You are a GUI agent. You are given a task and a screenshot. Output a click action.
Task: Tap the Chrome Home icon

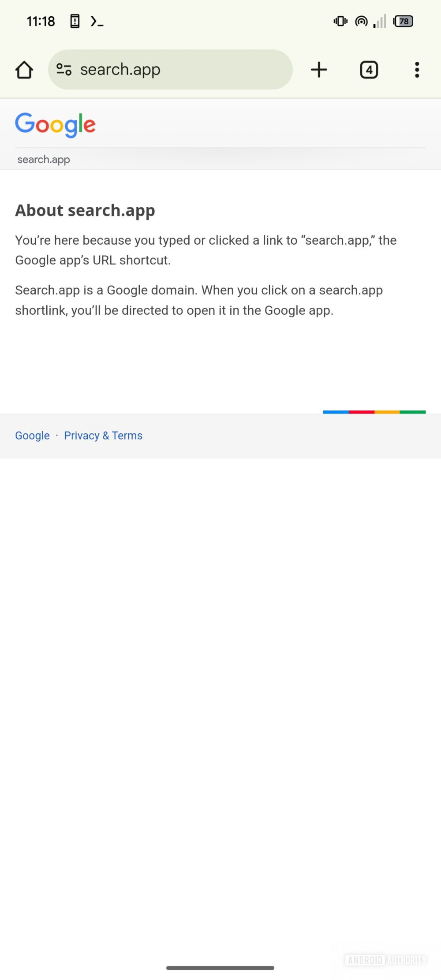click(24, 69)
